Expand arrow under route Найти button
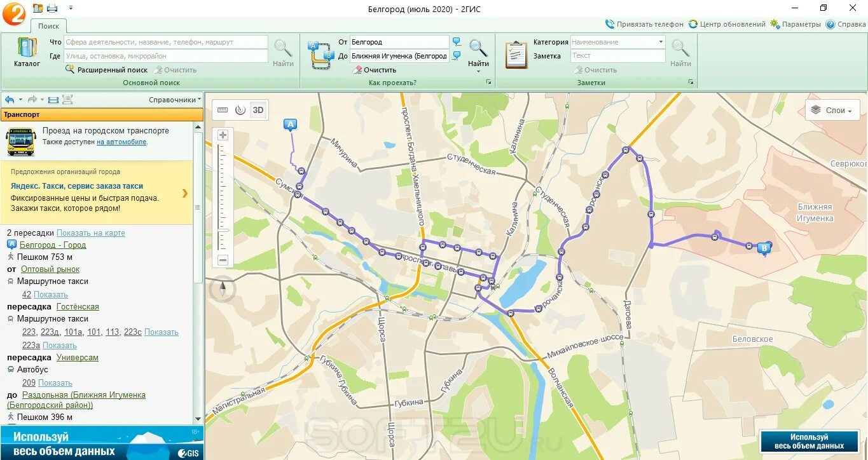This screenshot has height=460, width=868. pos(478,71)
